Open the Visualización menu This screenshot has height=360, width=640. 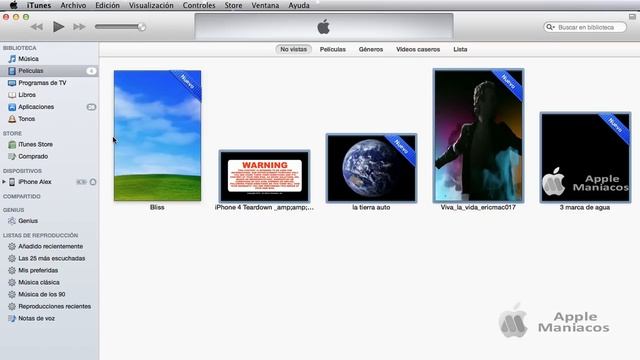(x=151, y=5)
